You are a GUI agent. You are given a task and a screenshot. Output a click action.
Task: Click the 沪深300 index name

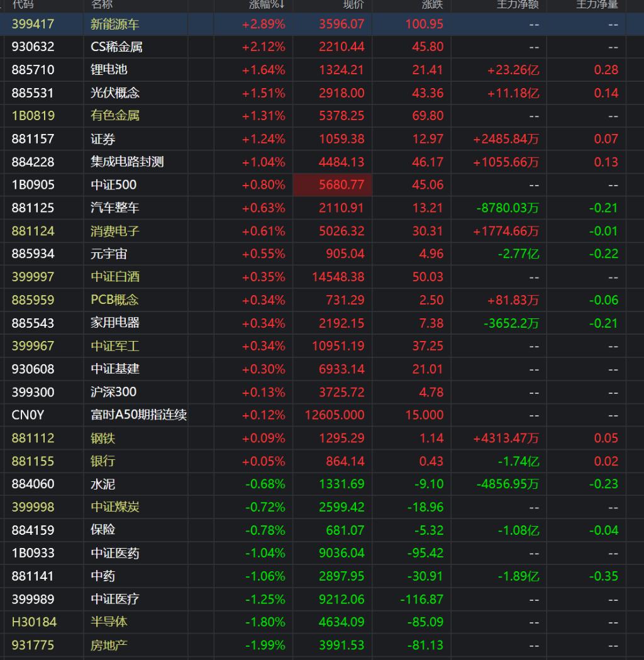(x=113, y=392)
